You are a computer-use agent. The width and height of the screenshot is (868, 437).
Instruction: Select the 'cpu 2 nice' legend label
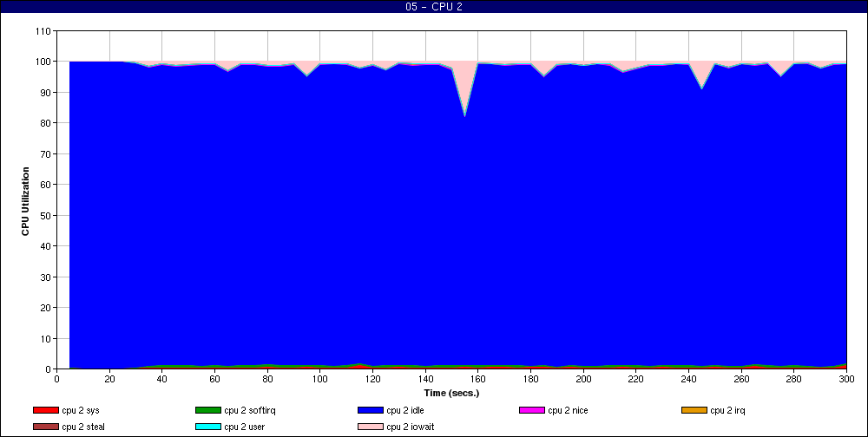(x=568, y=410)
